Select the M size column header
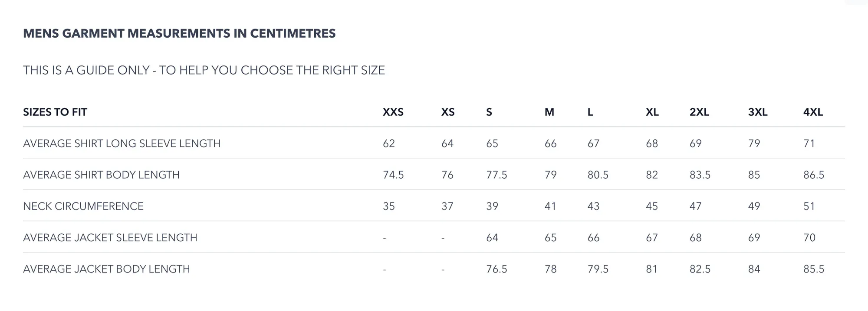 (x=549, y=112)
